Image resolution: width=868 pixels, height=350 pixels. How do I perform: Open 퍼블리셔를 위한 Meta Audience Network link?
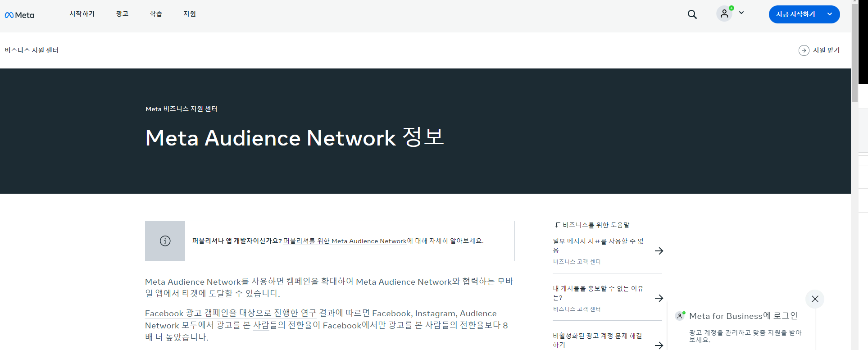point(345,241)
